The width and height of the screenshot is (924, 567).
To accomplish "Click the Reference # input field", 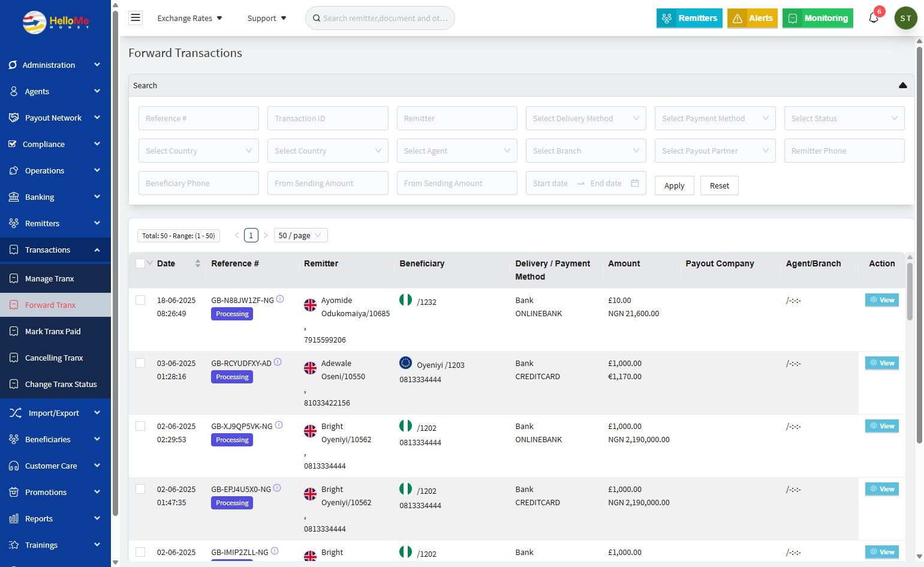I will click(x=198, y=118).
